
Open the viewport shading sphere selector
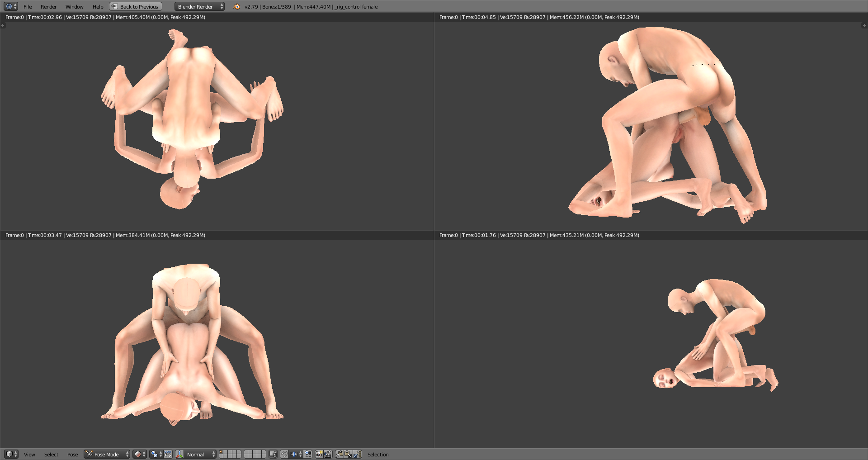click(139, 454)
